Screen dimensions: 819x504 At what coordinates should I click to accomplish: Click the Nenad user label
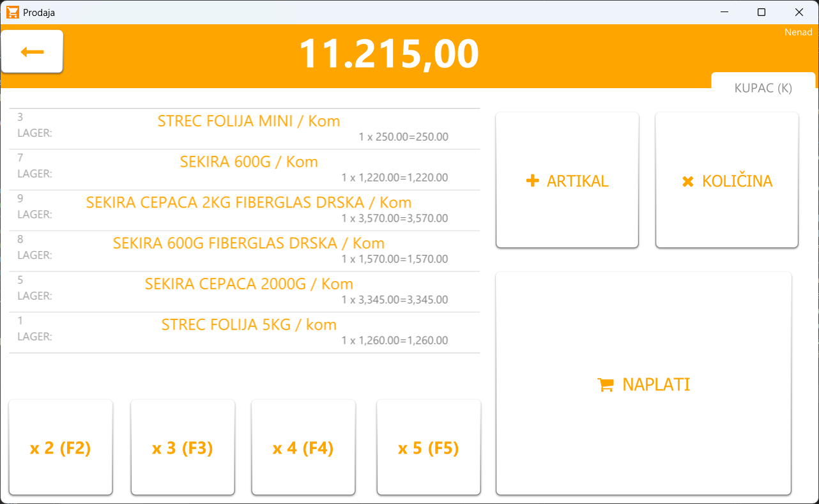(798, 33)
